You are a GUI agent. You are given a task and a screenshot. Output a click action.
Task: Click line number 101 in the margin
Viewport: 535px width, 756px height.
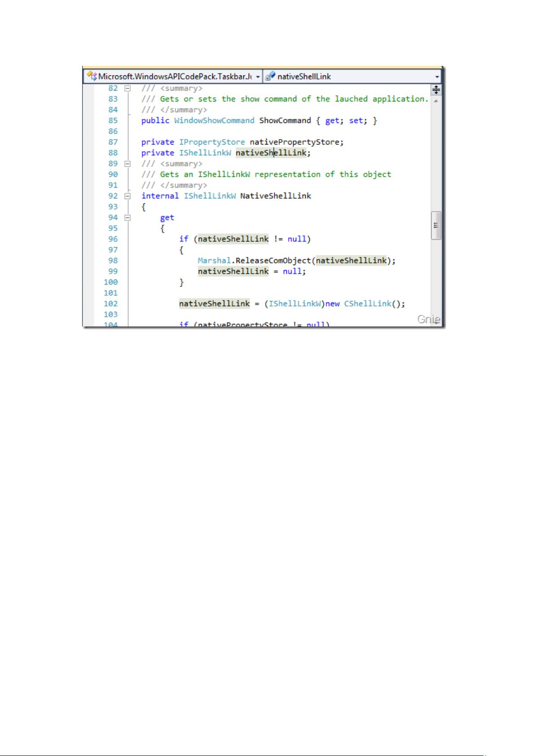point(110,293)
